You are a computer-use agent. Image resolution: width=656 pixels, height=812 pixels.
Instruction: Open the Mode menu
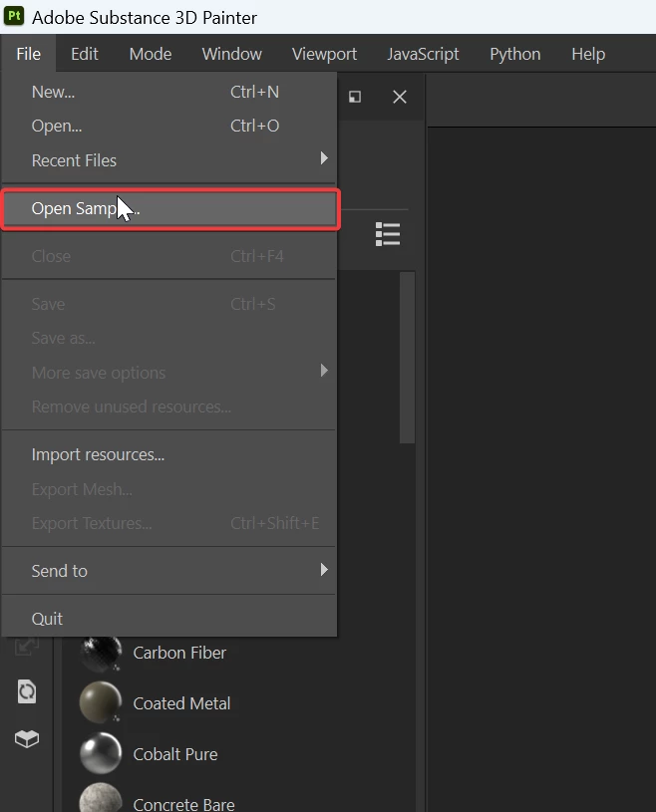point(151,54)
